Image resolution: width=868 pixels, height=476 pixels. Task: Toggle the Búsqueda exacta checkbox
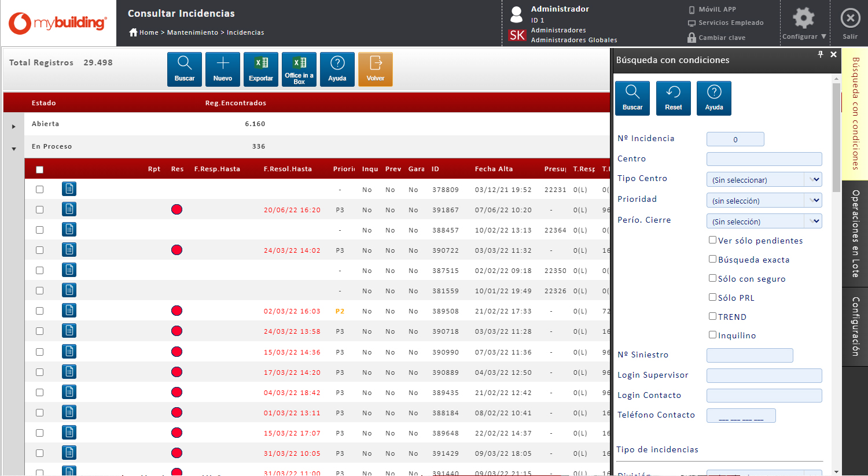click(713, 259)
